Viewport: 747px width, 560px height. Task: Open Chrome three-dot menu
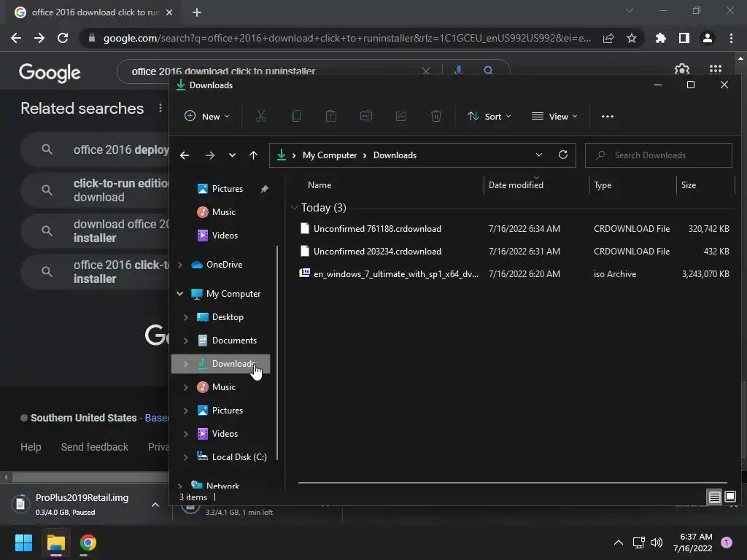pos(731,38)
